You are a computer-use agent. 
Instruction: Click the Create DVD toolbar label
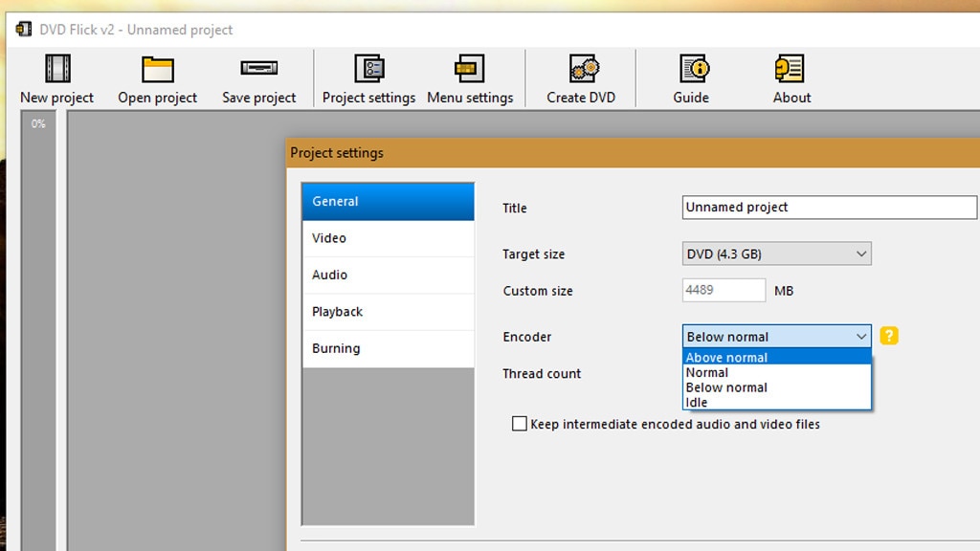(581, 98)
